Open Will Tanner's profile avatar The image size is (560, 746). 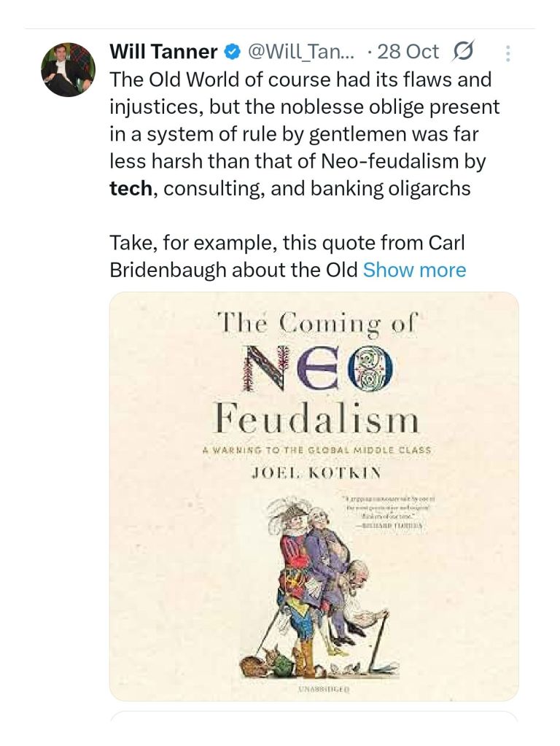[68, 69]
